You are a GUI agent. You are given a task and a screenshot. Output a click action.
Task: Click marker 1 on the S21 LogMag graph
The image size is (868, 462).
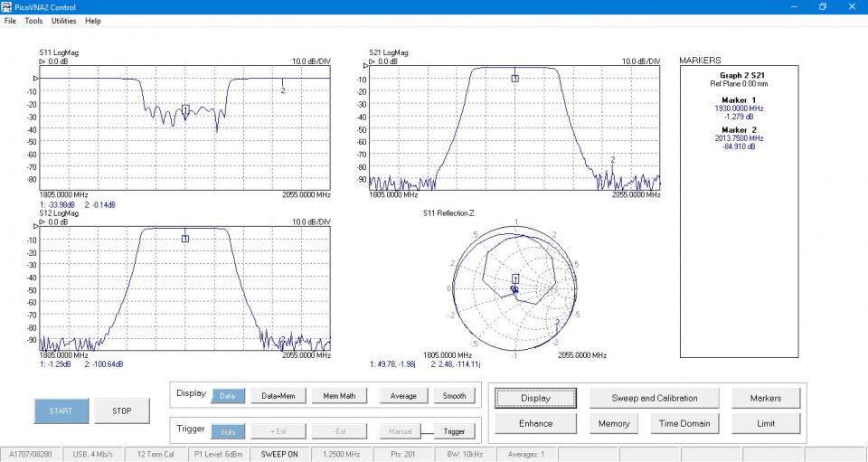click(514, 79)
